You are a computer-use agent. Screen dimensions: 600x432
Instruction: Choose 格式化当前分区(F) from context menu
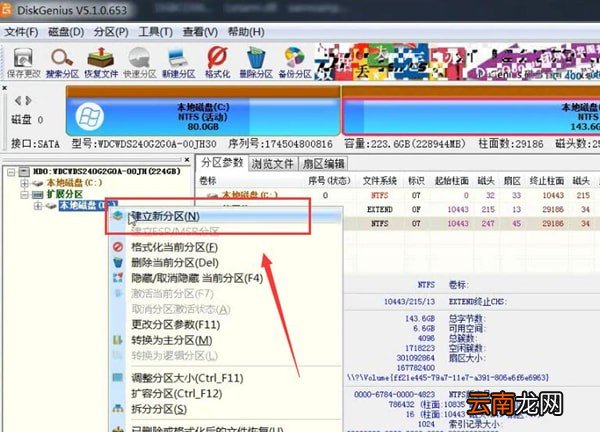click(174, 247)
